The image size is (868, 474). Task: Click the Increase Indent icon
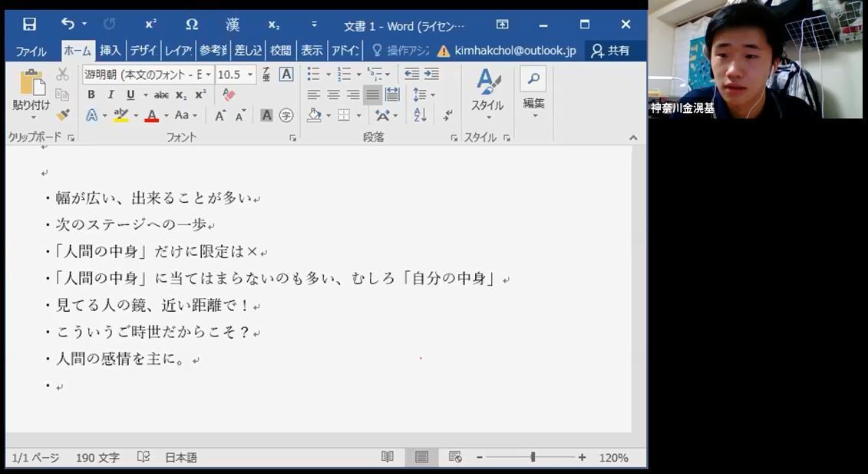[x=432, y=74]
